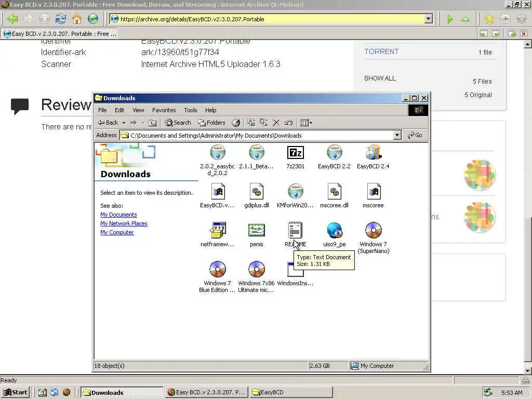Open a new tab via the green plus icon
532x399 pixels.
pyautogui.click(x=512, y=33)
